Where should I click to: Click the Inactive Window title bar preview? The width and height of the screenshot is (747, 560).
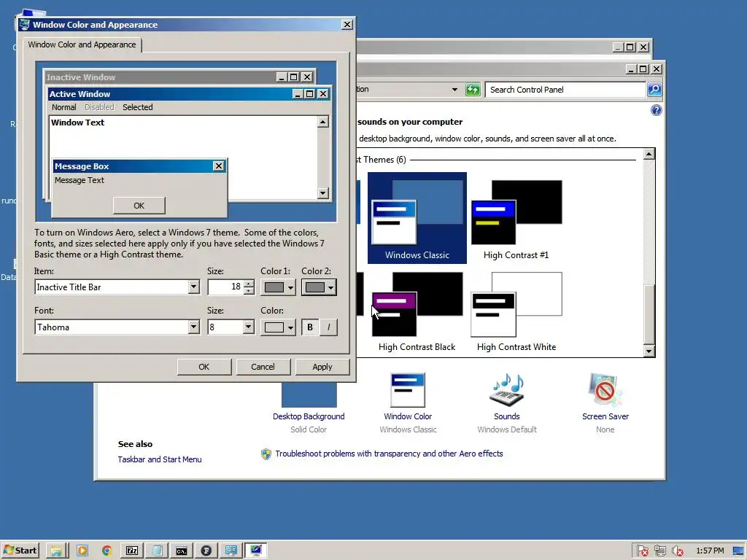point(160,77)
